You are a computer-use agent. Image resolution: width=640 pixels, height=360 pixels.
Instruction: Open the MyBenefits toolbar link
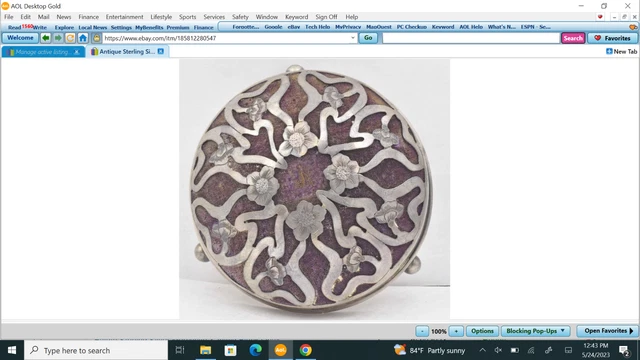[149, 27]
